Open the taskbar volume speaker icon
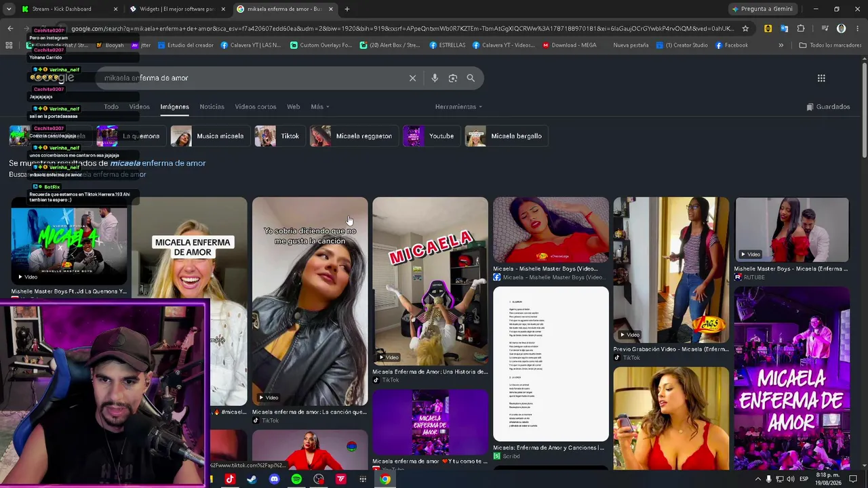 pyautogui.click(x=790, y=479)
